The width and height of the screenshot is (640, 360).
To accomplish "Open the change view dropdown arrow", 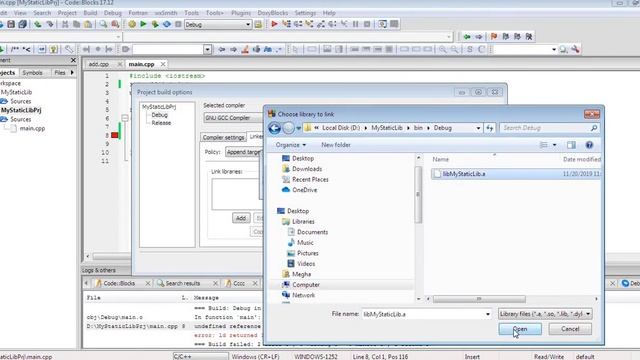I will [x=554, y=145].
